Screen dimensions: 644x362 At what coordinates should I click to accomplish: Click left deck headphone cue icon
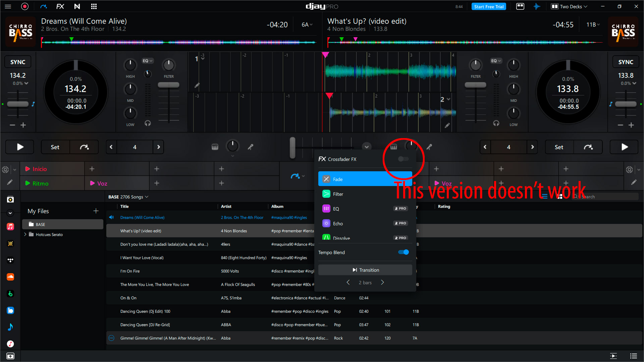[x=148, y=123]
